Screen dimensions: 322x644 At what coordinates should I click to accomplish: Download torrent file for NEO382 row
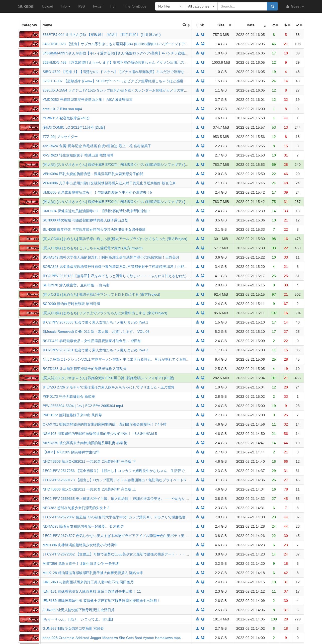coord(198,508)
